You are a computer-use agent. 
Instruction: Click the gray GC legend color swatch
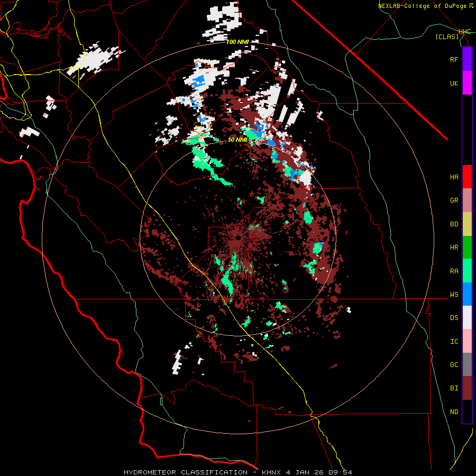pos(467,364)
